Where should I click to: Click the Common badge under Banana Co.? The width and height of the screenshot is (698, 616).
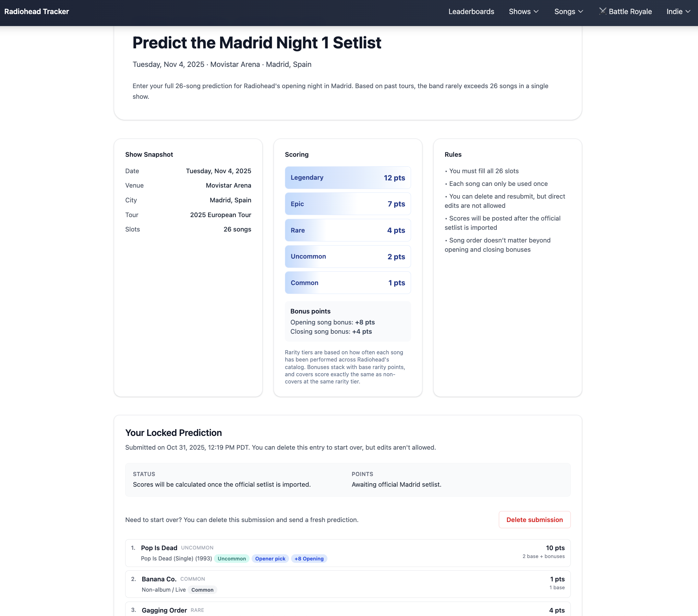coord(202,590)
